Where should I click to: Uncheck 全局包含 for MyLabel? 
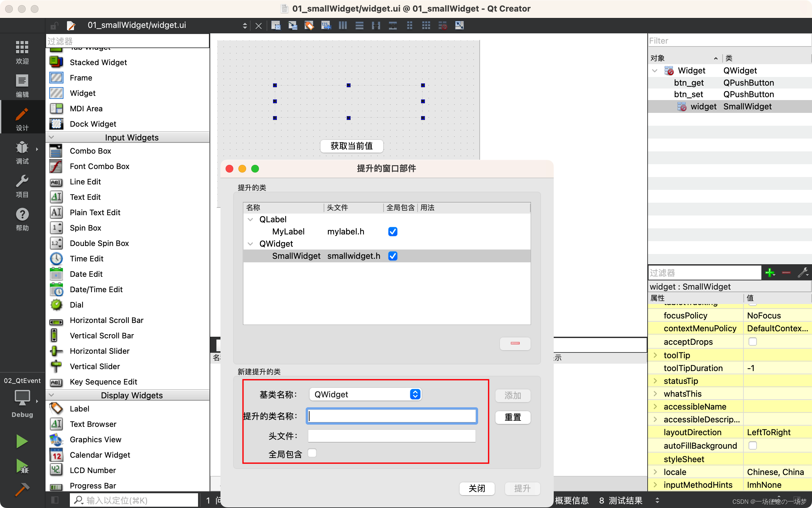pos(393,232)
